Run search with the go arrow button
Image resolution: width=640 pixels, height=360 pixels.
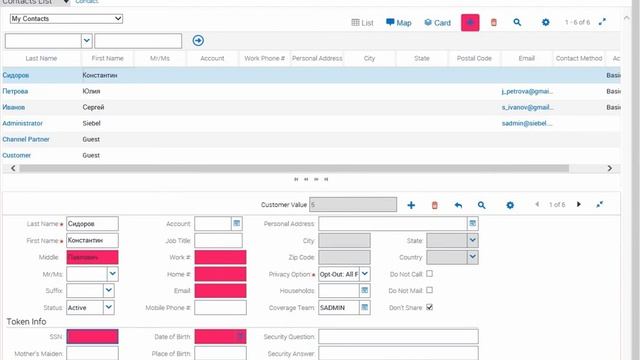tap(198, 40)
